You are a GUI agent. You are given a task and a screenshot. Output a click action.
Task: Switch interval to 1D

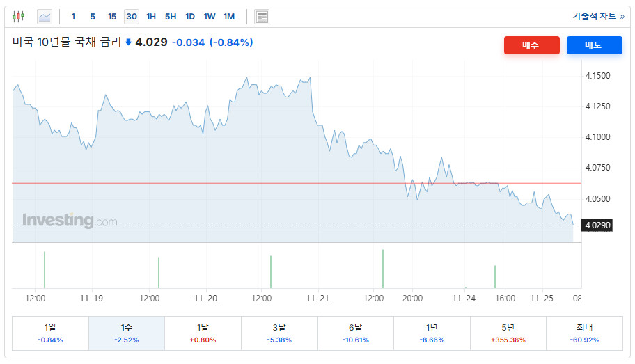189,17
